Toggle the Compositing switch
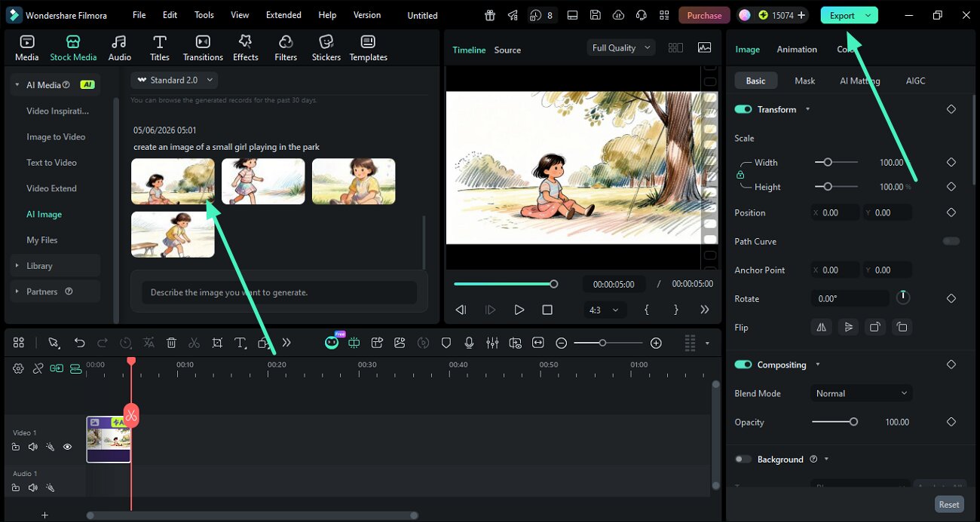Image resolution: width=980 pixels, height=522 pixels. pos(743,365)
